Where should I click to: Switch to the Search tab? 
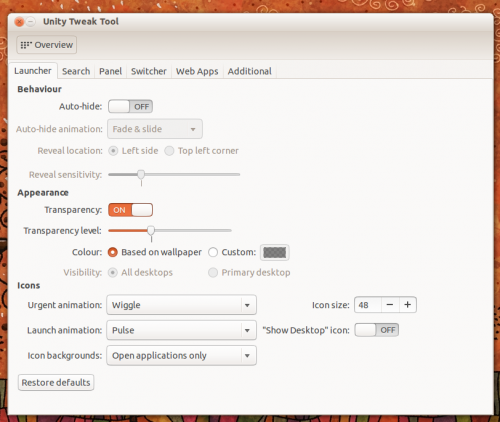tap(76, 71)
